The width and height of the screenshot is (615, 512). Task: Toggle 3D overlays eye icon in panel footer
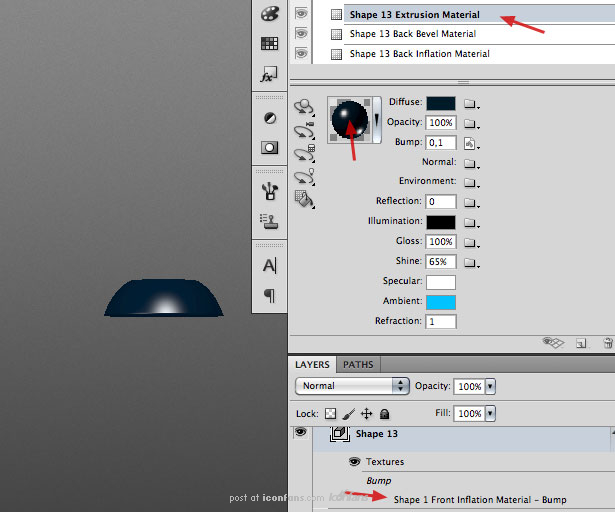[553, 343]
